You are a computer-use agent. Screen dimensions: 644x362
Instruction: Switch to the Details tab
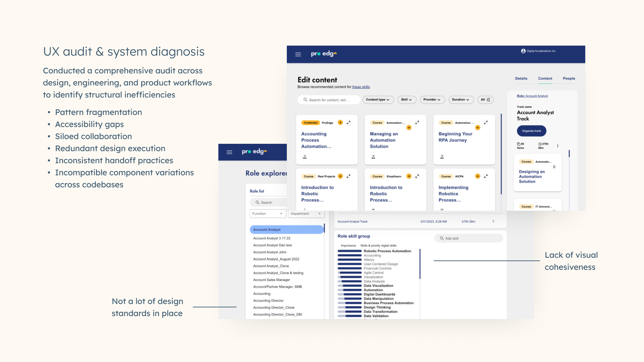point(521,78)
